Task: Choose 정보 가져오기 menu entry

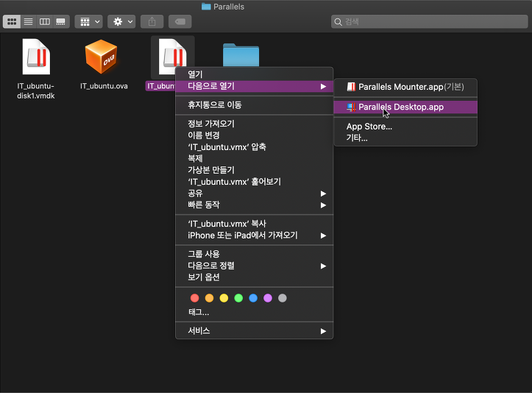Action: (255, 124)
